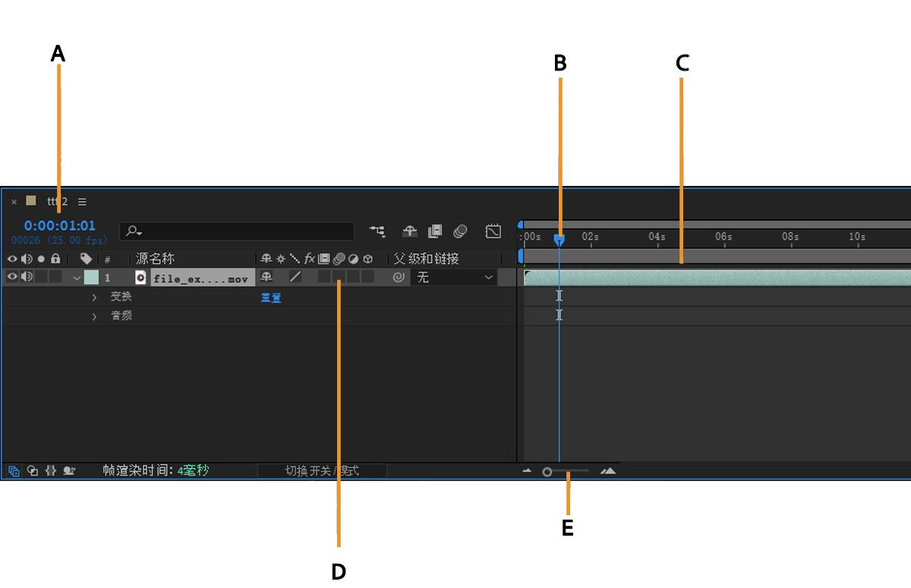This screenshot has width=911, height=588.
Task: Click the 源名称 column header
Action: (x=155, y=259)
